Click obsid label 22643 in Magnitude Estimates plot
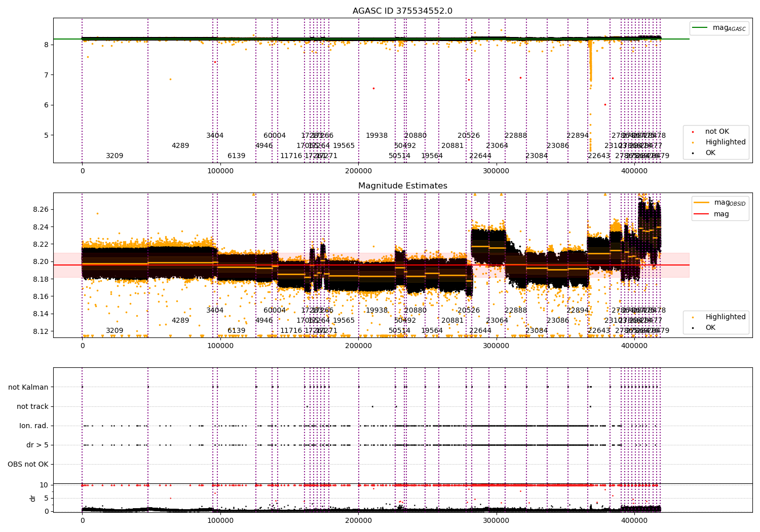The image size is (760, 532). pyautogui.click(x=599, y=330)
